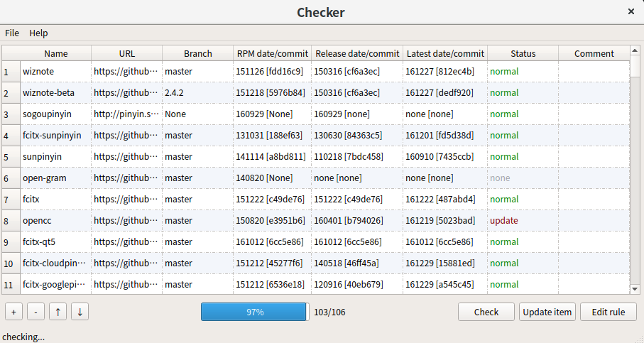
Task: Open the Edit rule dialog
Action: (608, 312)
